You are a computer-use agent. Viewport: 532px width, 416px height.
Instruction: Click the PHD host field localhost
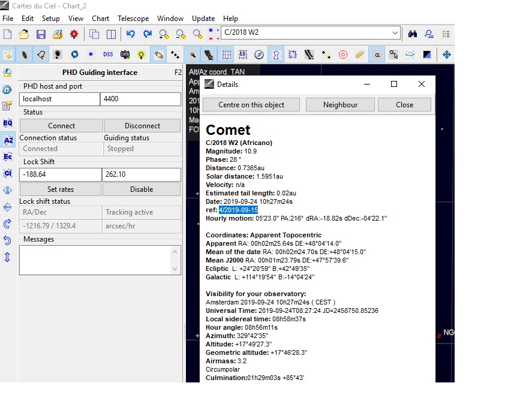pos(60,99)
